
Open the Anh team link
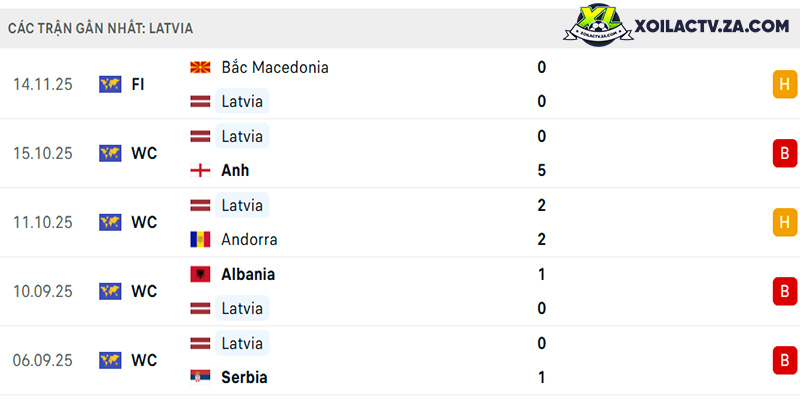235,170
